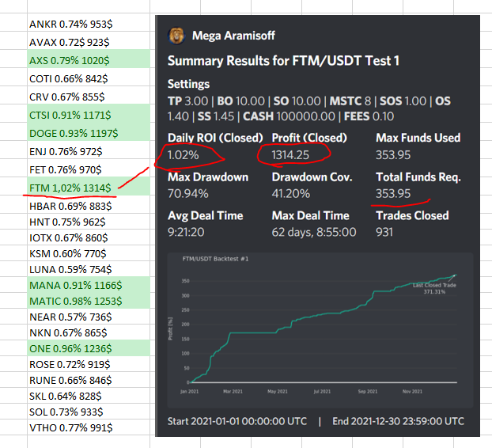Click the Mega Aramisoff lion avatar

click(x=176, y=36)
